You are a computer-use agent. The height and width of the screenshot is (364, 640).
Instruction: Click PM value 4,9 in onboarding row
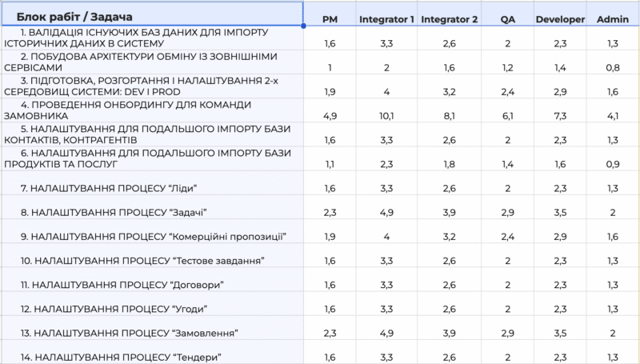coord(330,116)
